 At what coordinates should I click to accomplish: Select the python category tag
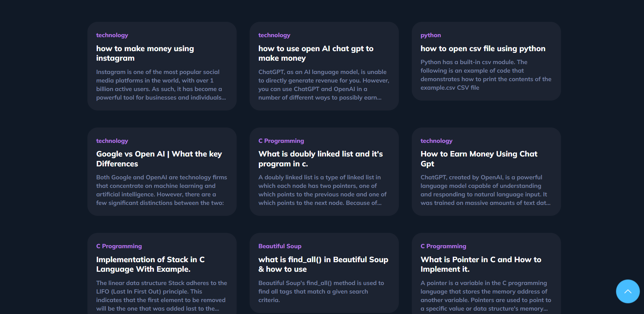[x=431, y=35]
